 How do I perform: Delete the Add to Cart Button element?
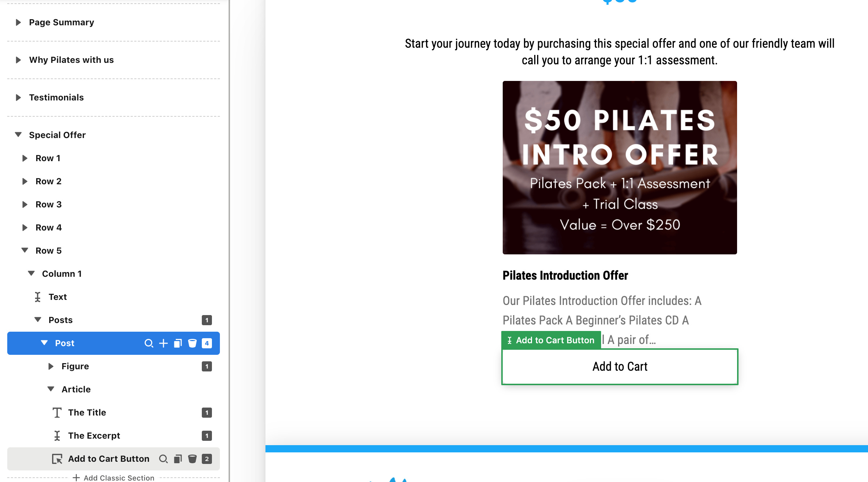(192, 459)
